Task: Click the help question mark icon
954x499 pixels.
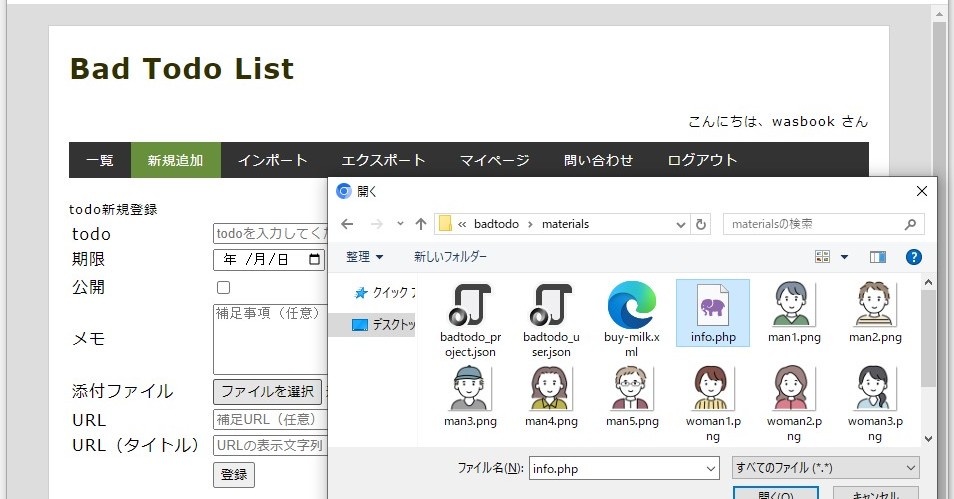Action: point(912,257)
